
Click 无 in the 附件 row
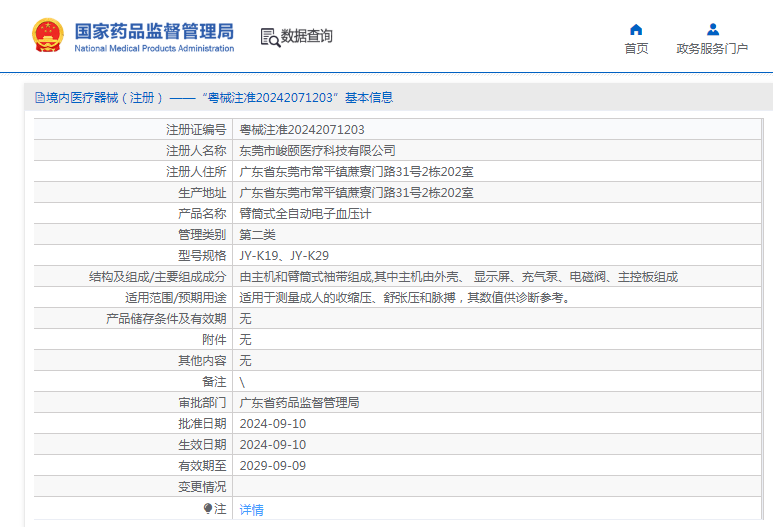click(245, 340)
